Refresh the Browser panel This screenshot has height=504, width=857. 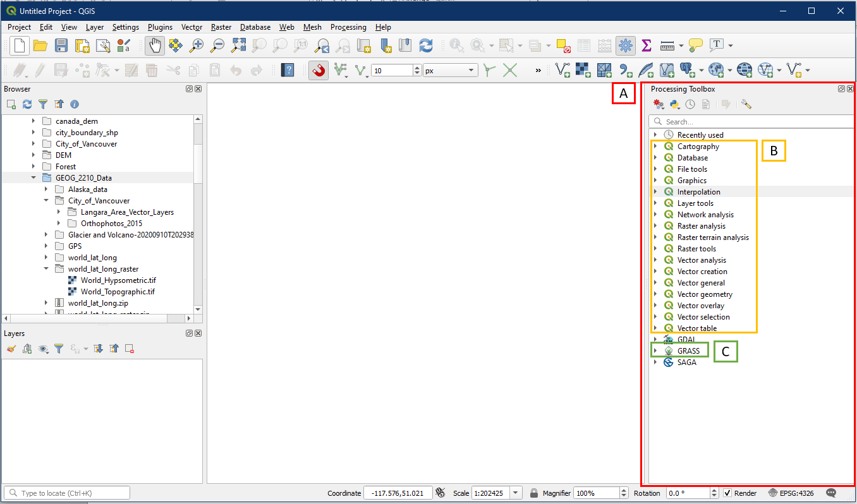(27, 104)
